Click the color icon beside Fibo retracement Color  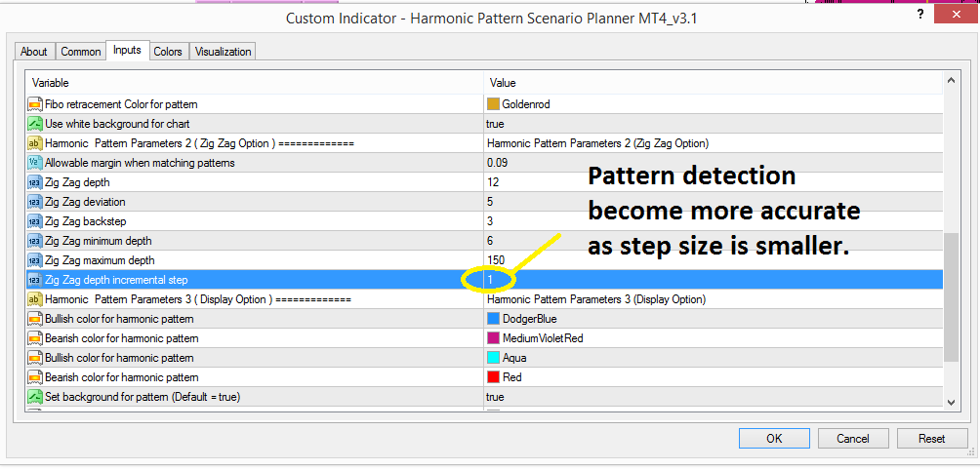(x=35, y=104)
